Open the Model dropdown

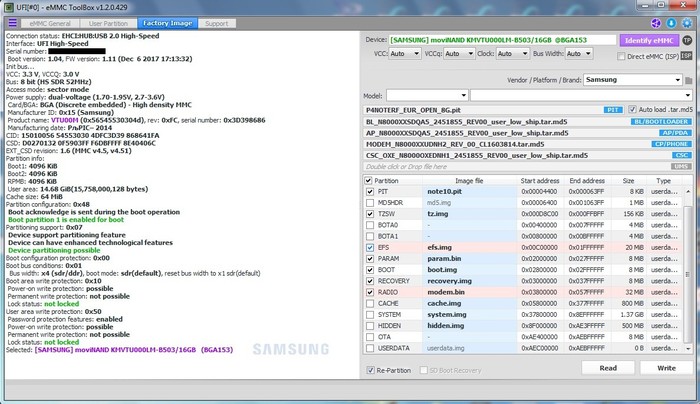[427, 96]
